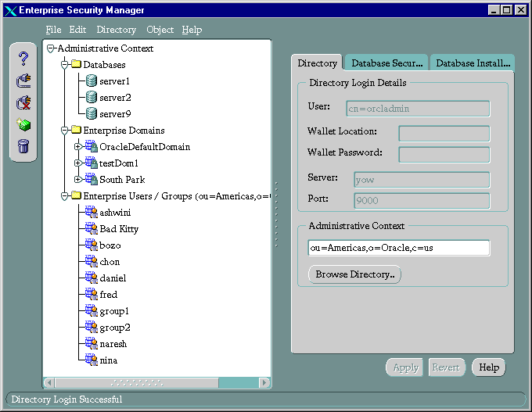Click the toolbar icon with red X
The height and width of the screenshot is (412, 532).
tap(23, 102)
